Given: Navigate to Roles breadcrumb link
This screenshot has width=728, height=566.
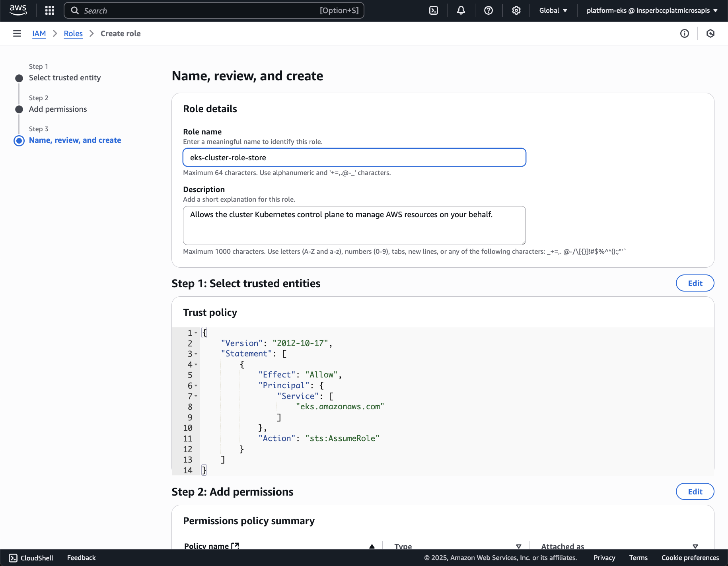Looking at the screenshot, I should pos(73,33).
